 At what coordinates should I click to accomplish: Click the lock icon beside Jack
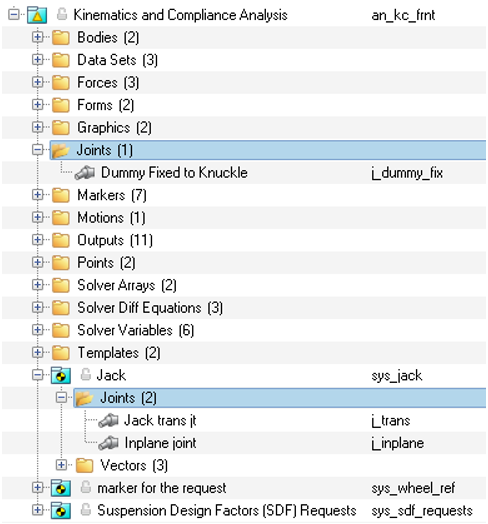click(86, 374)
